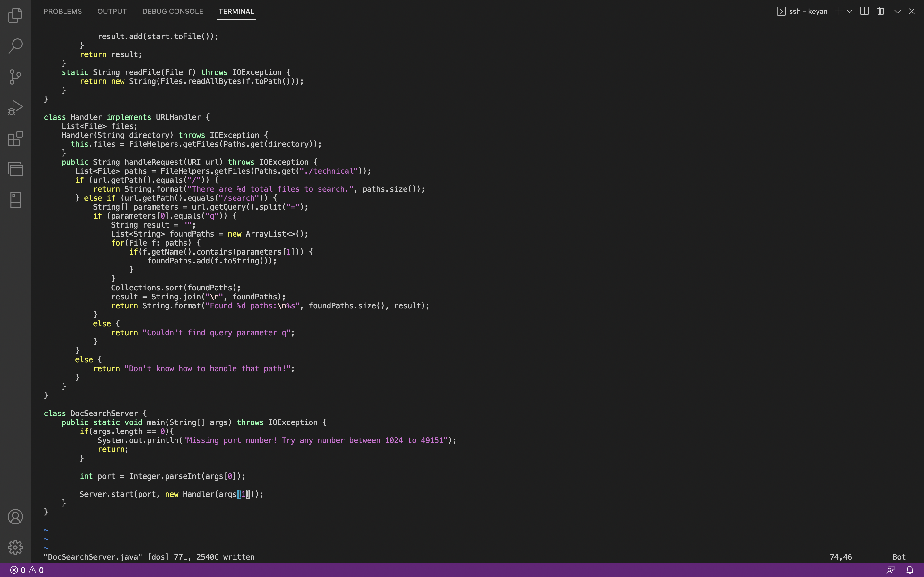Open the Search view icon

[x=15, y=46]
